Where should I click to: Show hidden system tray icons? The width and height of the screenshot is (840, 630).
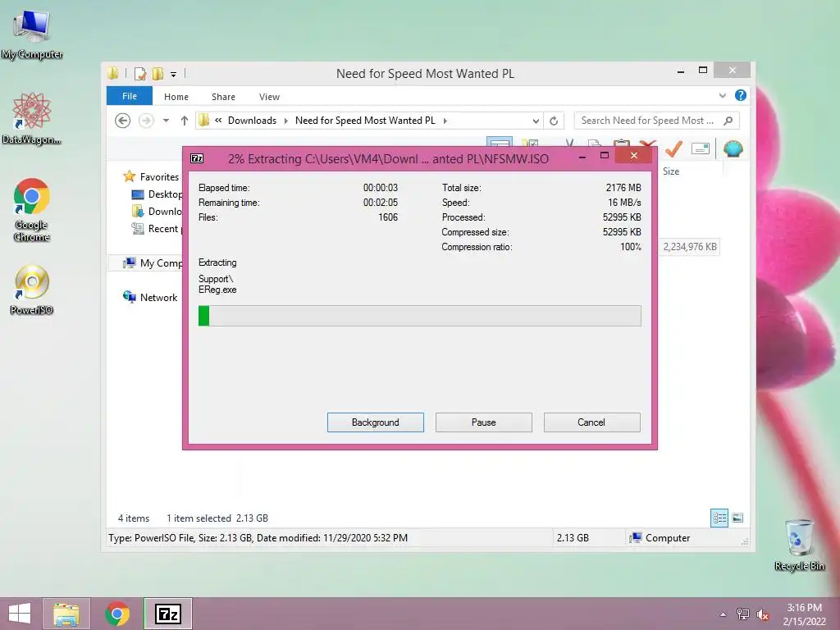[724, 614]
